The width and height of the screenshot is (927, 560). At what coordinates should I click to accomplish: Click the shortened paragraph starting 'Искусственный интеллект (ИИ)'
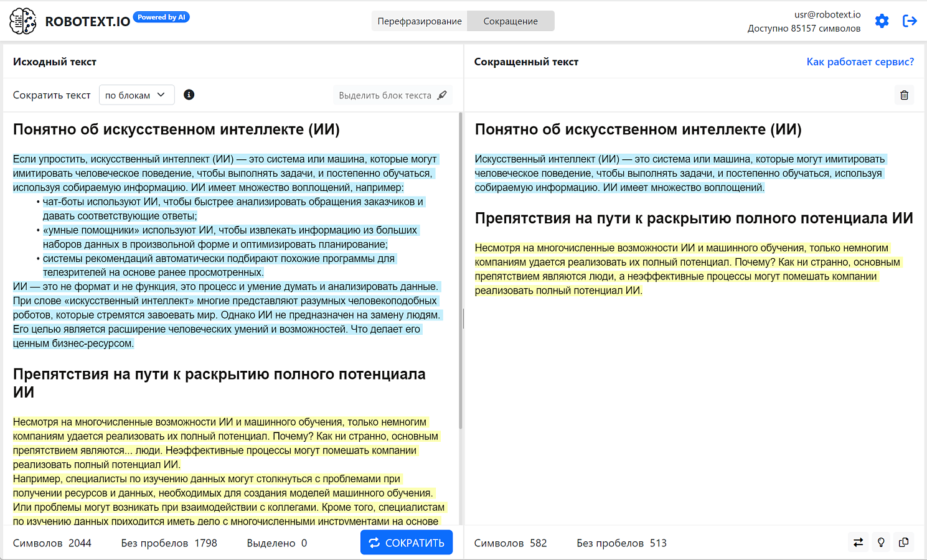point(680,173)
